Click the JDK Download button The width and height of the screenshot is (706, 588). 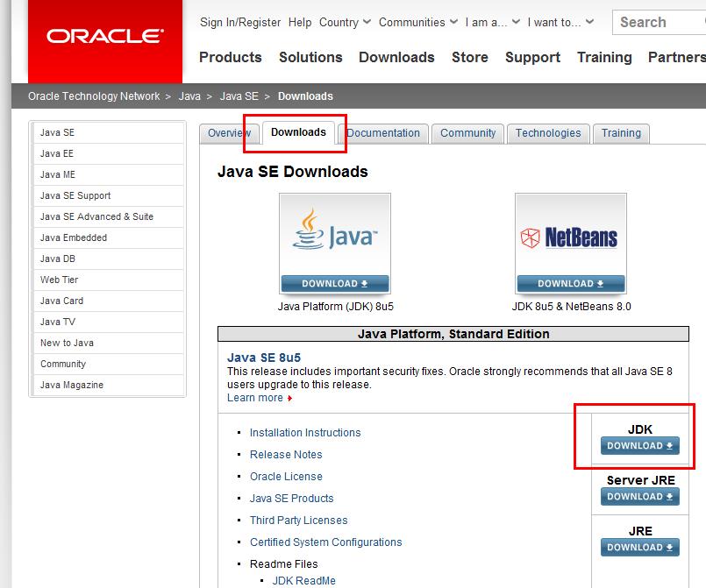click(640, 445)
